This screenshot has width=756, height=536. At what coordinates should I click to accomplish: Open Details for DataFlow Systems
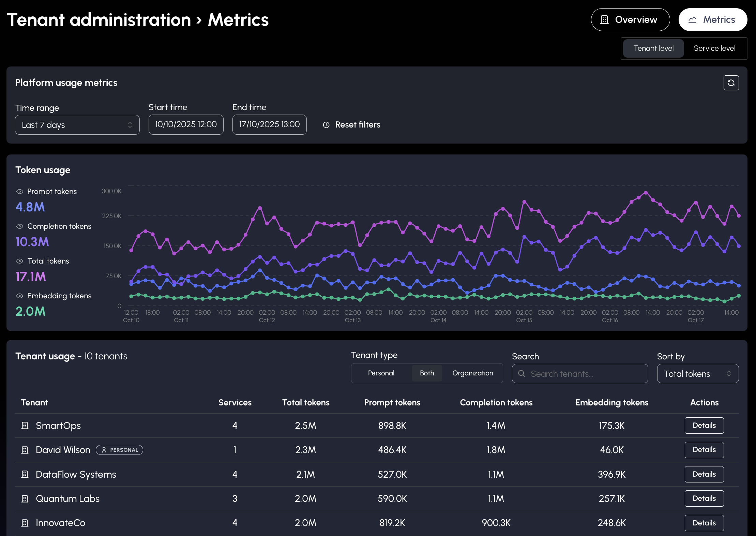click(704, 474)
